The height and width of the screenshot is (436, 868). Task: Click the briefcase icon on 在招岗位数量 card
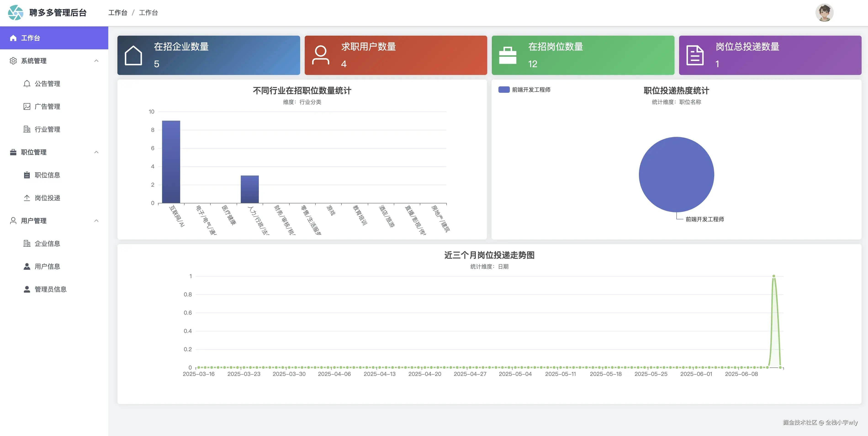508,55
